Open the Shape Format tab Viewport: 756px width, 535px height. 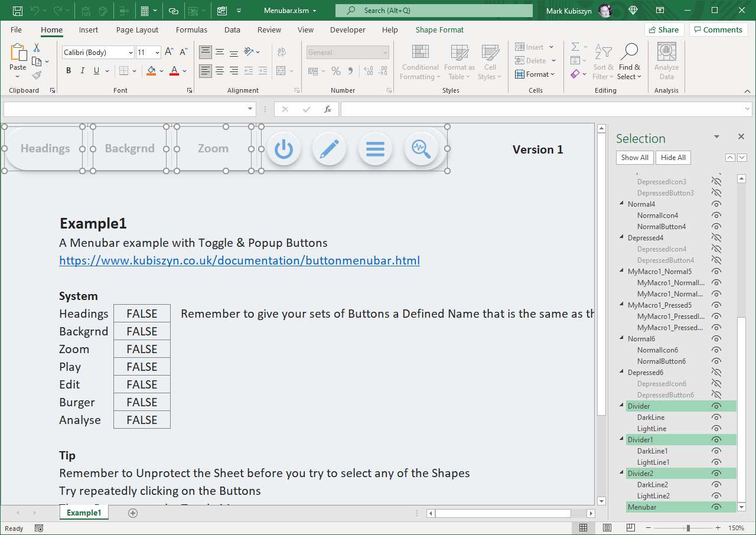pos(439,30)
